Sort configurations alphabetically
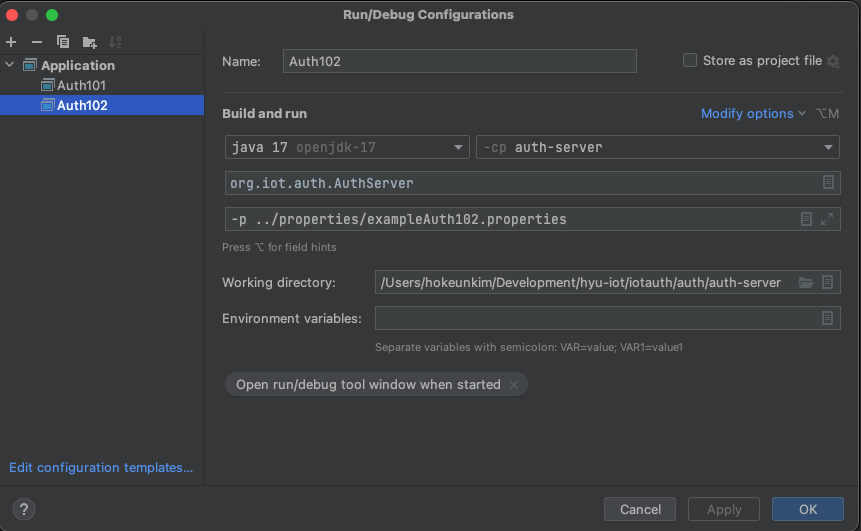 [115, 42]
